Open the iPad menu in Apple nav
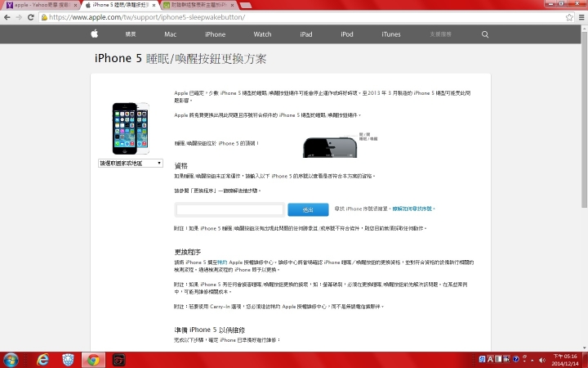588x368 pixels. pos(306,34)
